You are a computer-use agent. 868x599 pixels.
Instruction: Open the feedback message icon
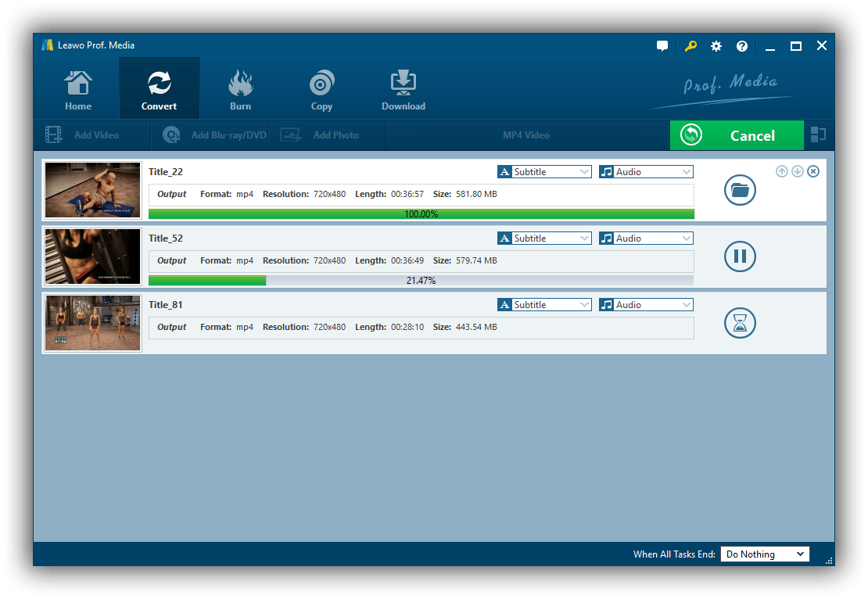tap(662, 45)
